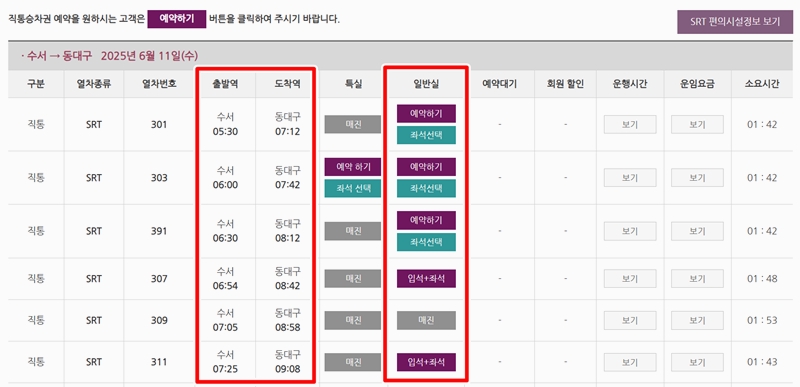Click the route heading 수서 → 동대구

[x=59, y=56]
